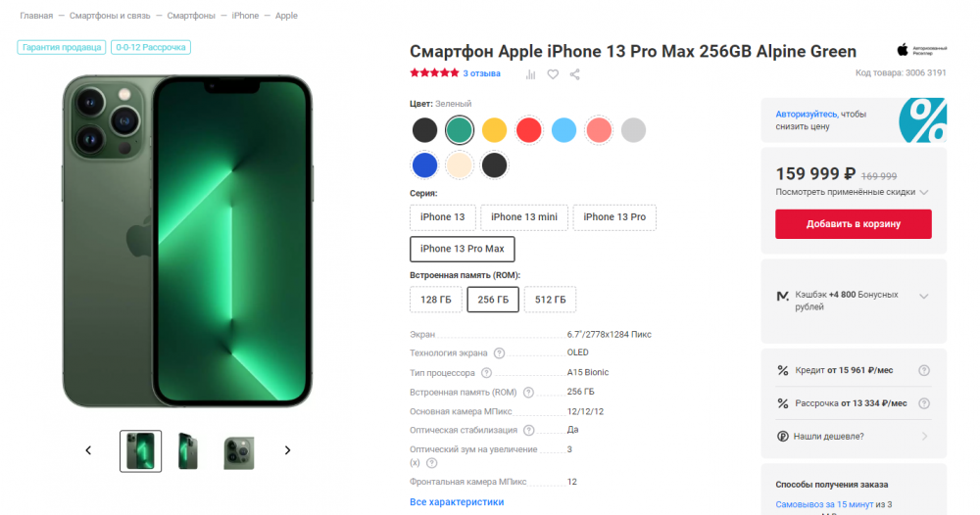Screen dimensions: 980x515
Task: Open the iPhone breadcrumb link
Action: tap(245, 16)
